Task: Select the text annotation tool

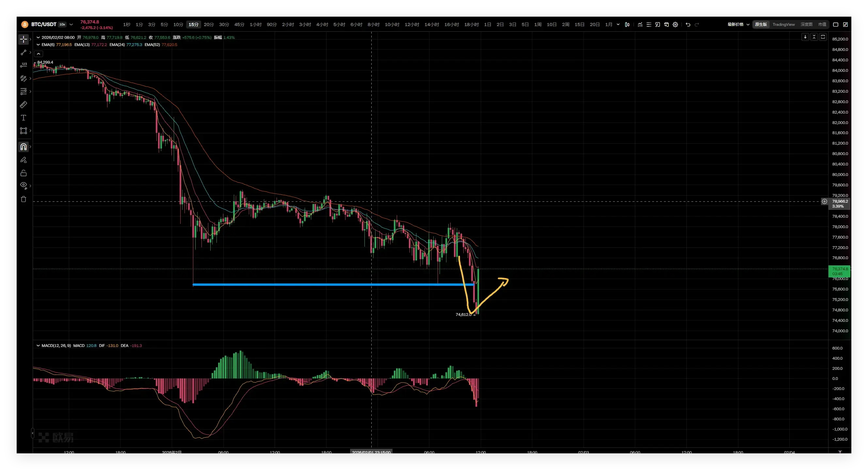Action: pos(23,118)
